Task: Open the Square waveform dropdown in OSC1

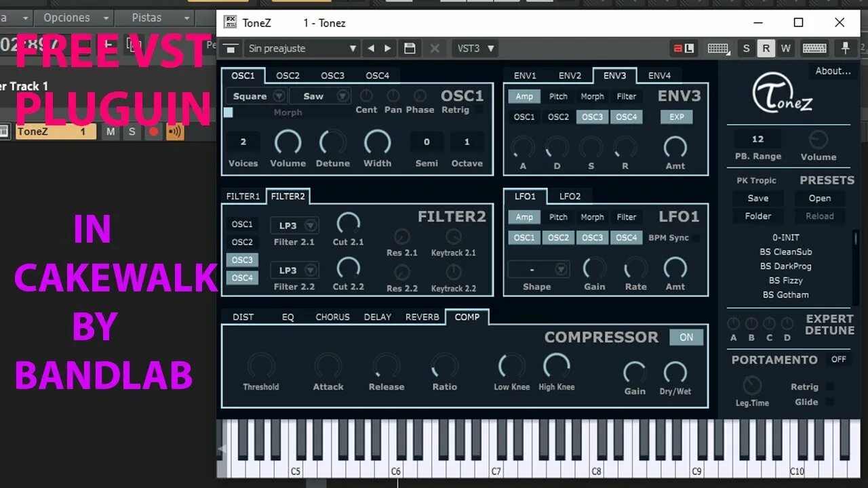Action: tap(257, 96)
